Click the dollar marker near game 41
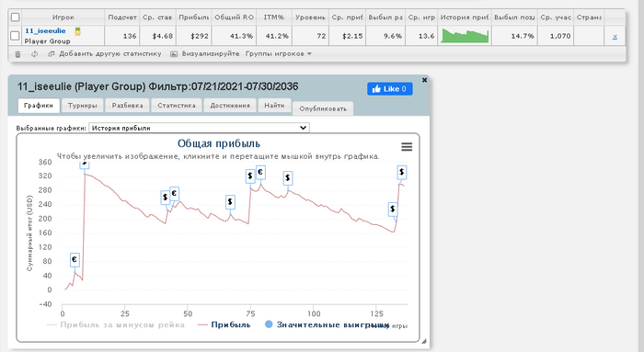The height and width of the screenshot is (352, 644). coord(165,198)
